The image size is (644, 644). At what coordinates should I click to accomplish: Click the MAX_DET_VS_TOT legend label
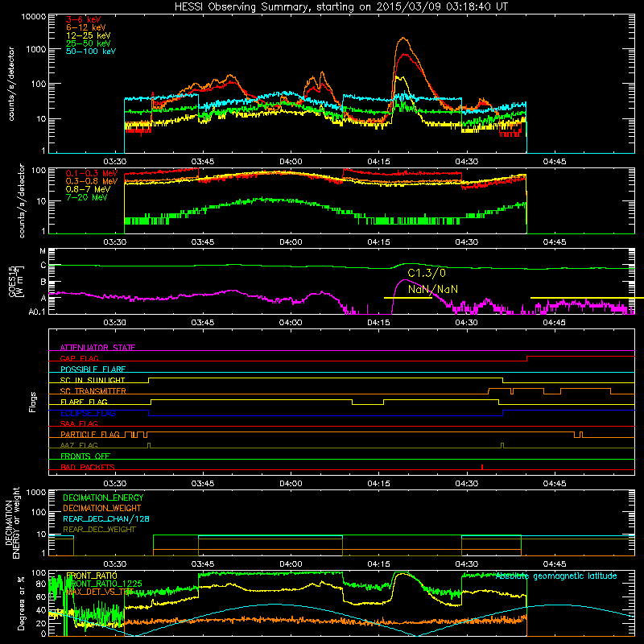tap(100, 592)
